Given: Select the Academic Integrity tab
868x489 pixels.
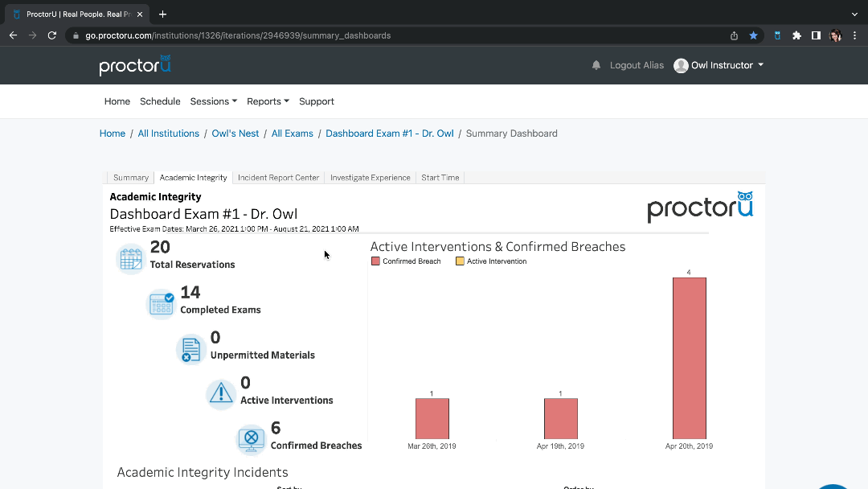Looking at the screenshot, I should (x=193, y=178).
